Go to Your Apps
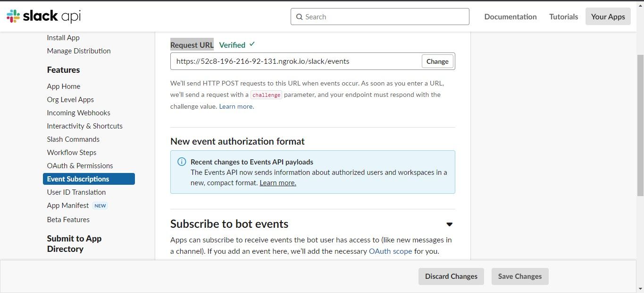The height and width of the screenshot is (293, 644). pos(608,16)
